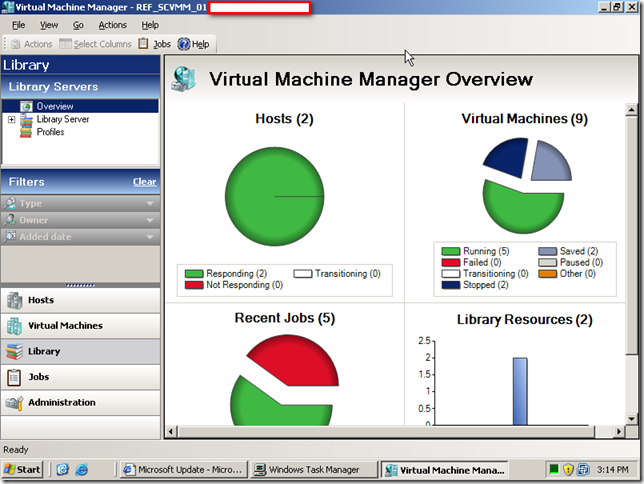Click the Hosts (2) heading
The width and height of the screenshot is (644, 484).
[x=284, y=119]
